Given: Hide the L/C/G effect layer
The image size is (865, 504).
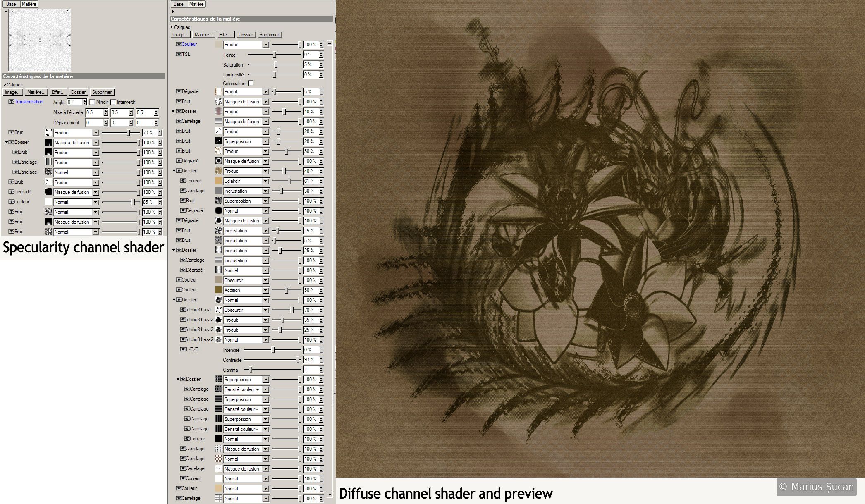Looking at the screenshot, I should [183, 349].
